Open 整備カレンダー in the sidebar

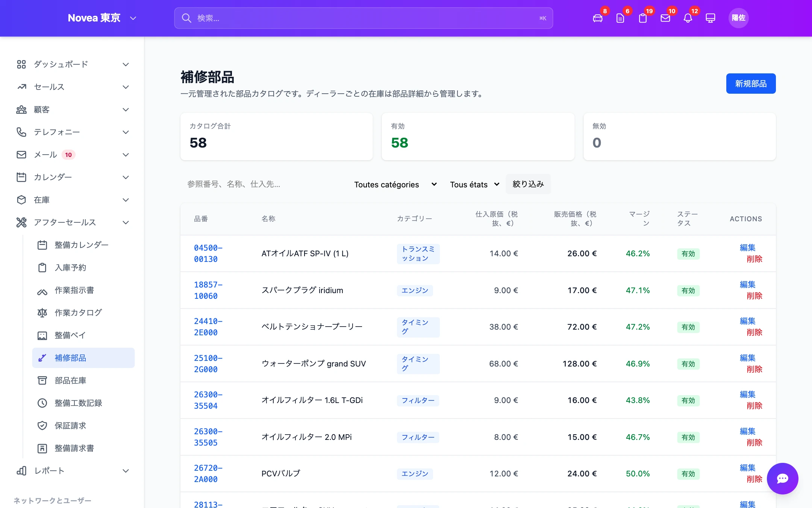click(x=83, y=245)
